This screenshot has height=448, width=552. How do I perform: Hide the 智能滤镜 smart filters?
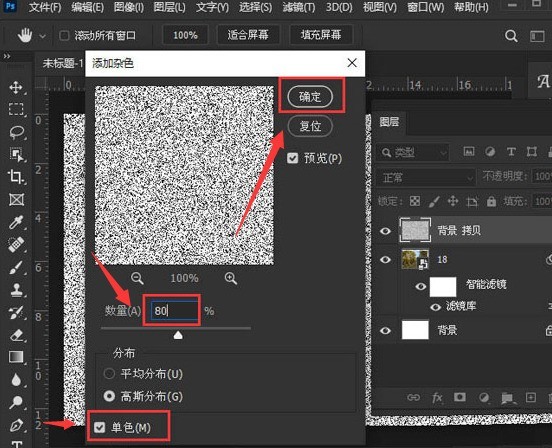tap(420, 286)
